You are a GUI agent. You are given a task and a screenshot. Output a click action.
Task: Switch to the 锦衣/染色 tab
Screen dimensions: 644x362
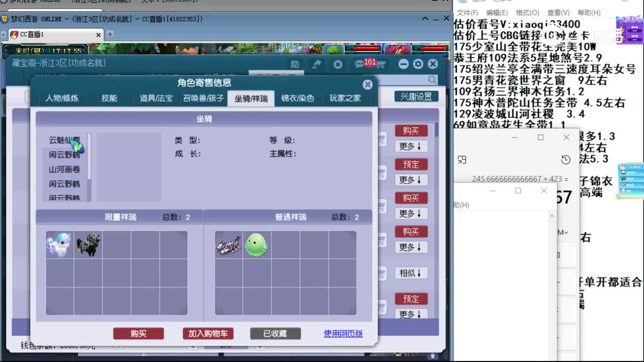(297, 98)
